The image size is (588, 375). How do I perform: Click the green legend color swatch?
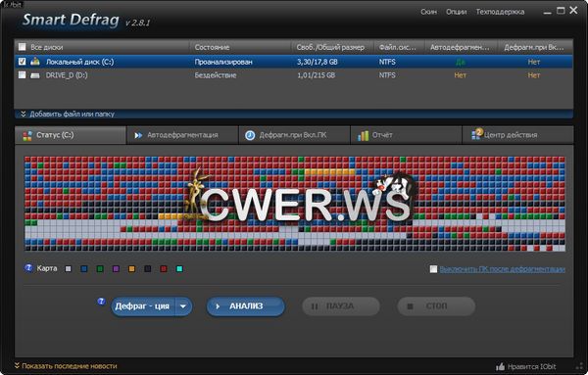[x=100, y=268]
